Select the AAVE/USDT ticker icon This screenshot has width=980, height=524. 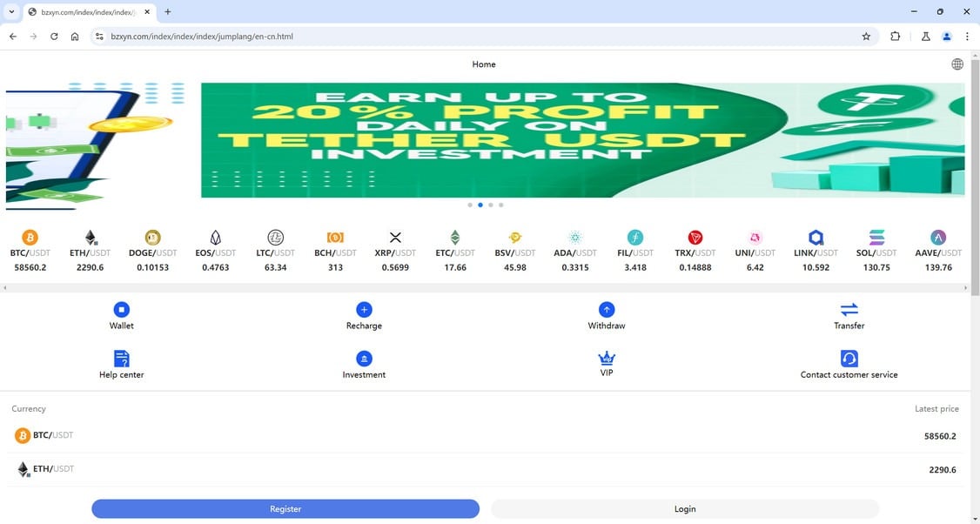tap(938, 238)
